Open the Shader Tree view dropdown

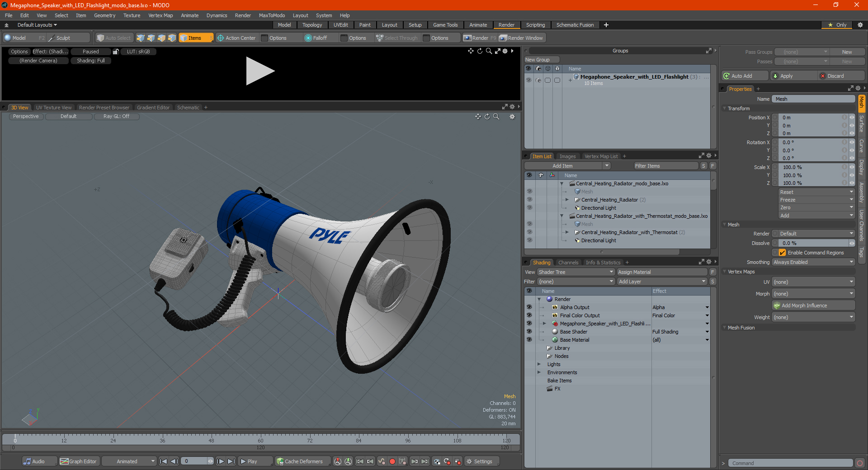coord(576,272)
